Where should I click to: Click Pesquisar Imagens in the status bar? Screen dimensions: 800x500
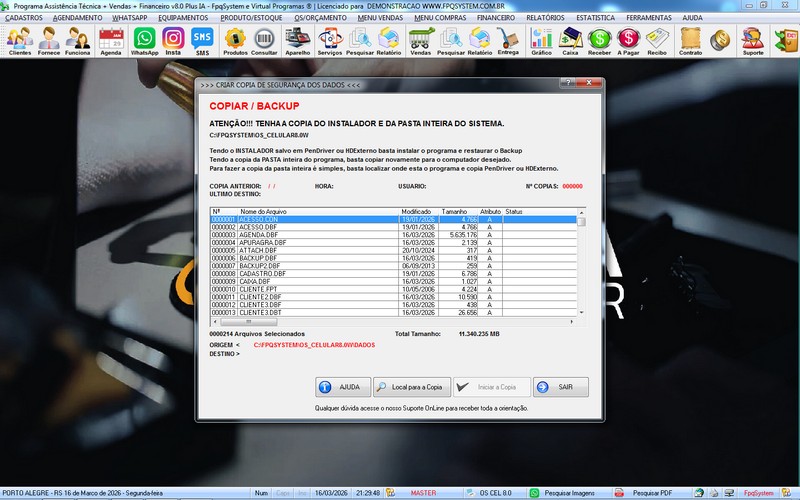pyautogui.click(x=567, y=493)
